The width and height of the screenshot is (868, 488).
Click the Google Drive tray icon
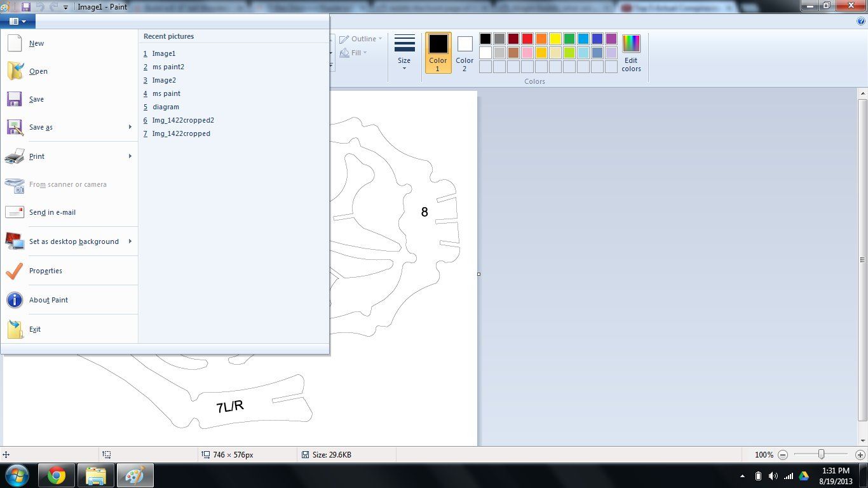[803, 476]
